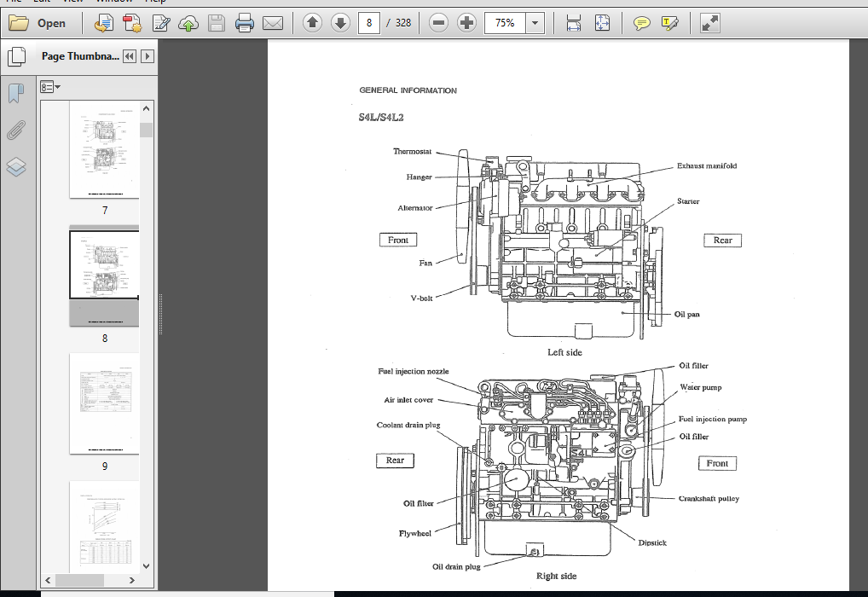Expand the thumbnails panel with right arrow
This screenshot has width=868, height=597.
[x=148, y=56]
